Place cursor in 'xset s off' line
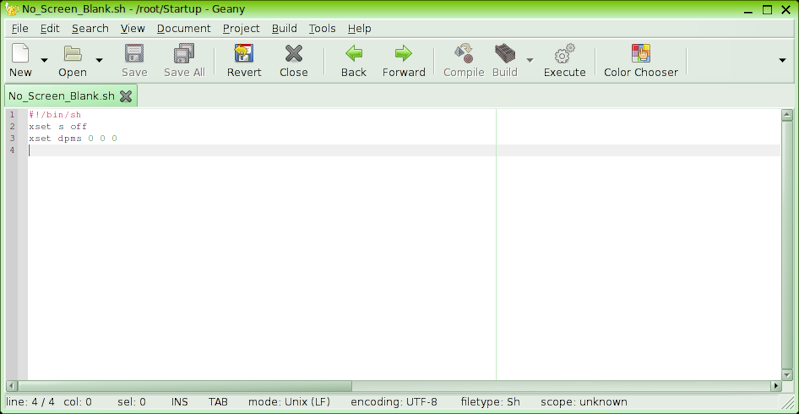 click(x=58, y=126)
